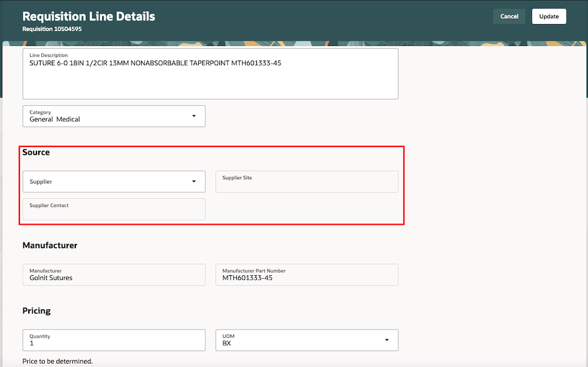588x367 pixels.
Task: Click the Requisition Line Details title
Action: point(88,16)
